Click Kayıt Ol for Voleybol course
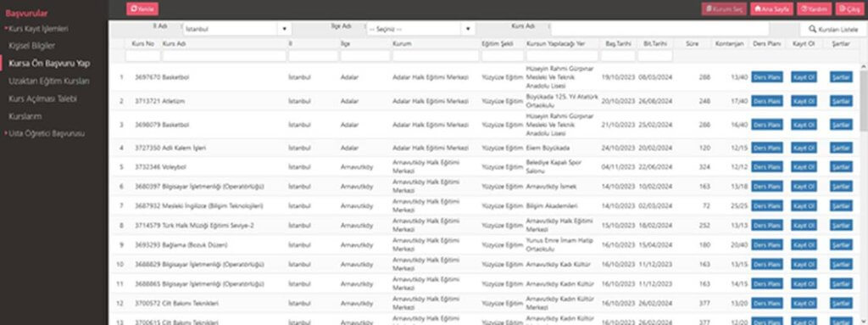Image resolution: width=868 pixels, height=325 pixels. pos(804,166)
